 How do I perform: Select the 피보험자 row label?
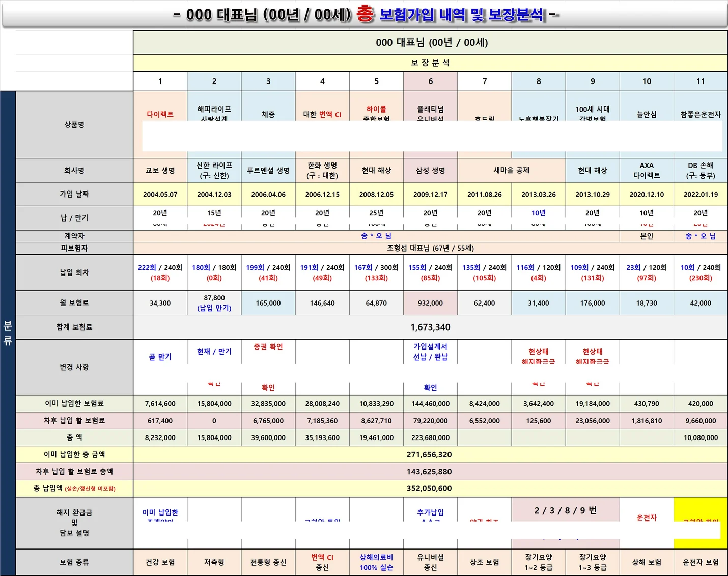(74, 248)
